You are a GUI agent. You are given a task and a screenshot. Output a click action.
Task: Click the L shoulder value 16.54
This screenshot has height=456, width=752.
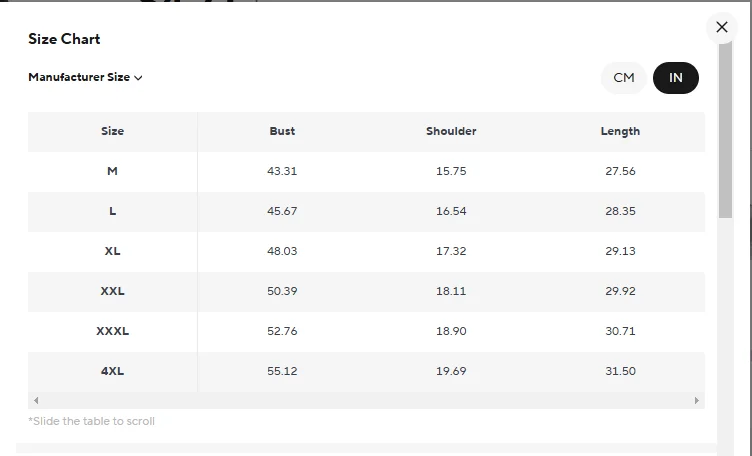[451, 211]
